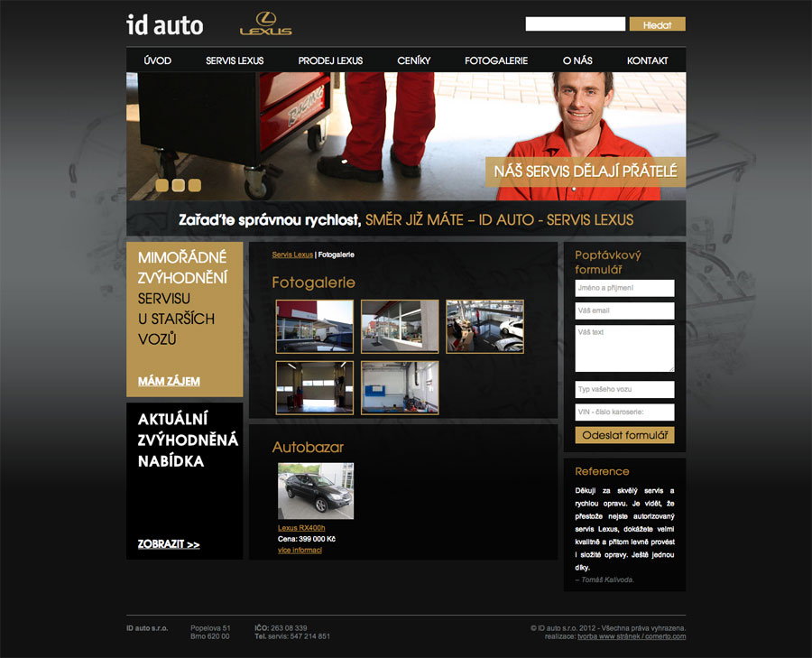This screenshot has height=658, width=812.
Task: Click the IČO: 263 08 339 text
Action: (281, 628)
